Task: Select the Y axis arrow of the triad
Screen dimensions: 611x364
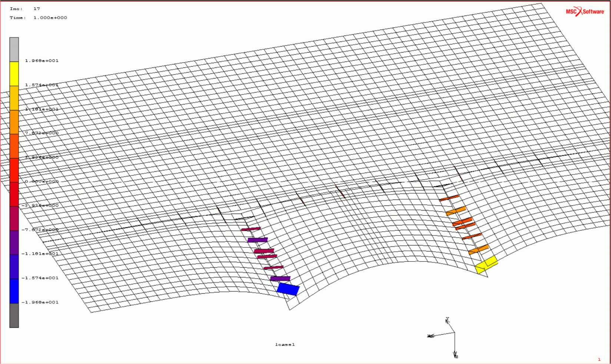Action: 451,325
